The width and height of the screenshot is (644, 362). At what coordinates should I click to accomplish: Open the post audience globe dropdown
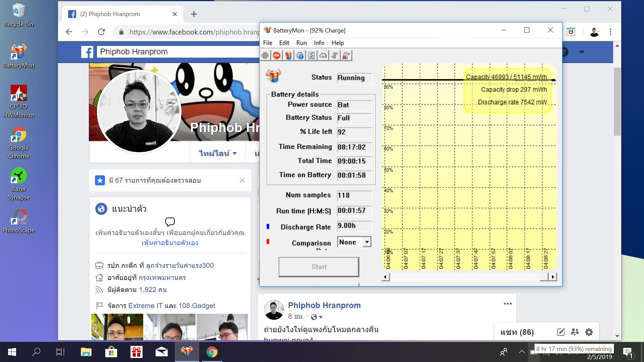point(317,317)
